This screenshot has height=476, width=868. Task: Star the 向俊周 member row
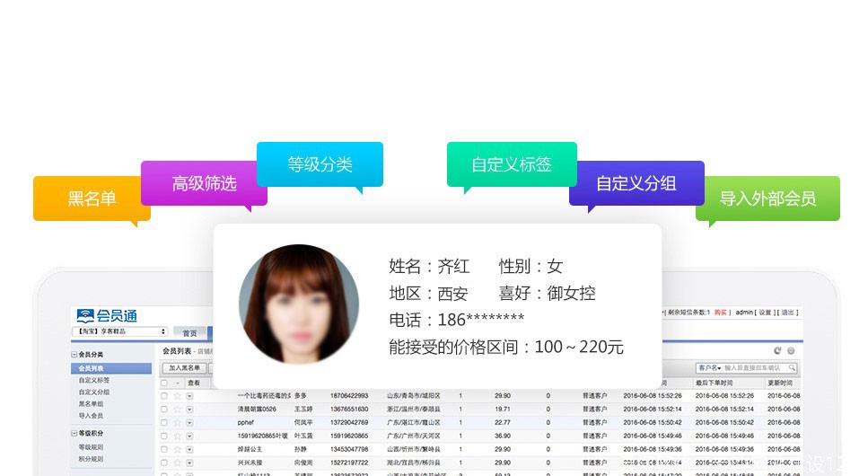pyautogui.click(x=178, y=463)
